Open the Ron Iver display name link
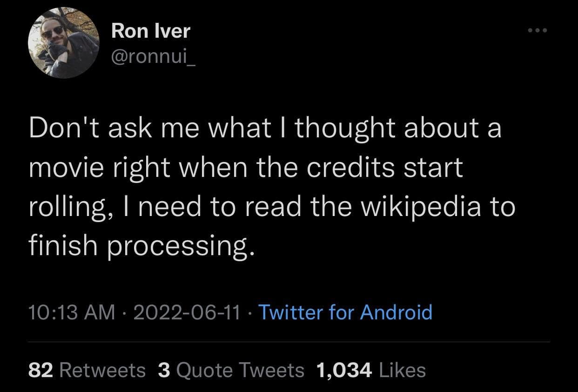The image size is (578, 392). [x=151, y=31]
